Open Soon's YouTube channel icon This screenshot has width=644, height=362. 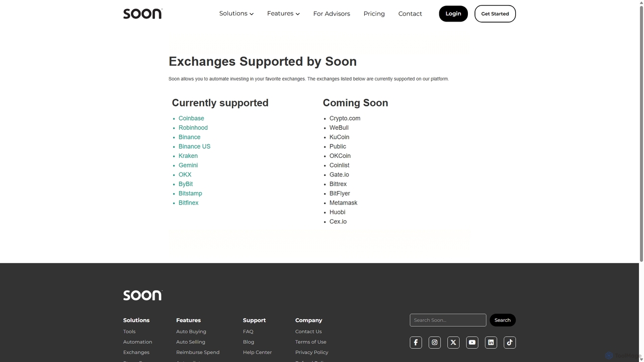pyautogui.click(x=472, y=342)
